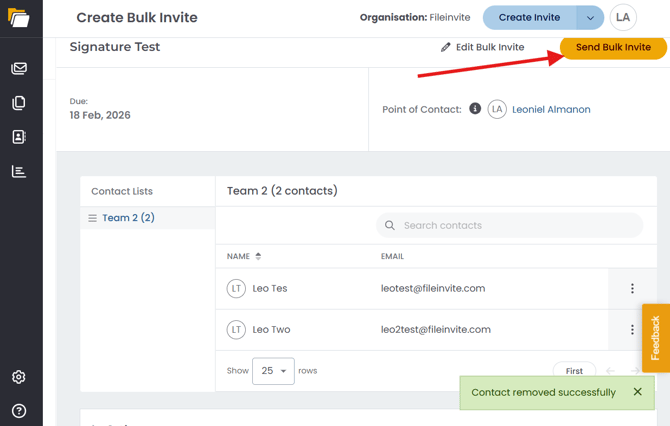Open the templates documents sidebar icon

coord(19,103)
